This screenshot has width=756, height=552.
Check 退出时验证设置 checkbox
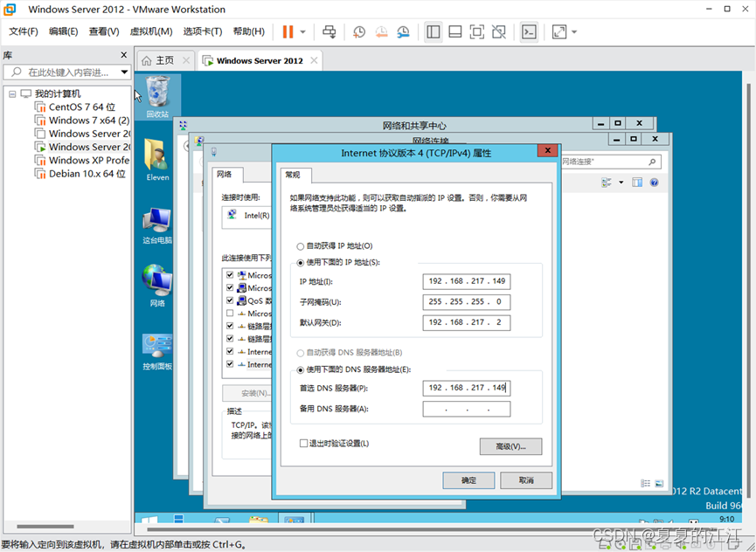click(303, 443)
